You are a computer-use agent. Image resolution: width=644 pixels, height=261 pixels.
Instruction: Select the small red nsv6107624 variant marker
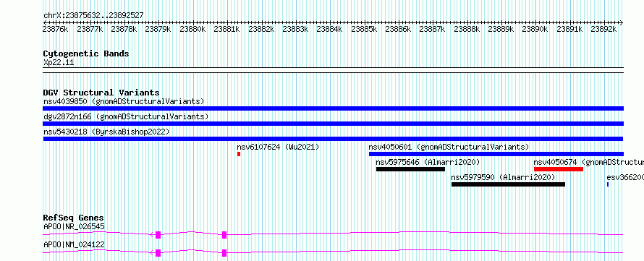(239, 154)
